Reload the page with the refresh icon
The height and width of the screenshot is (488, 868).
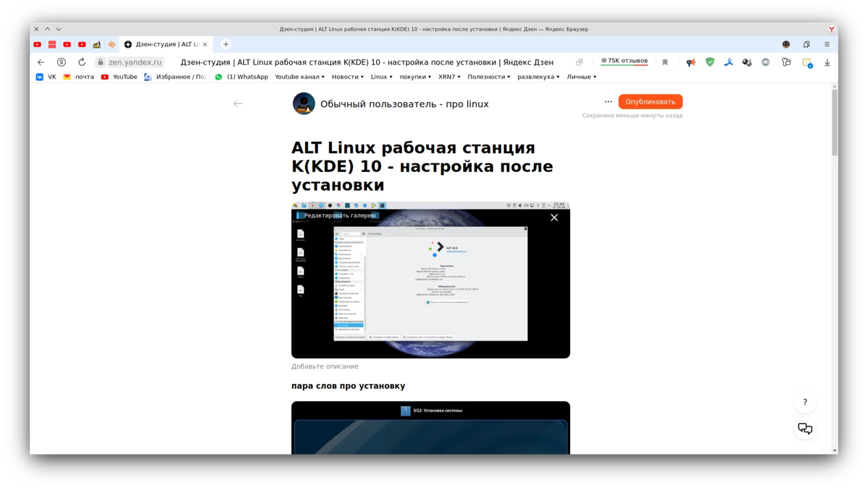point(82,62)
